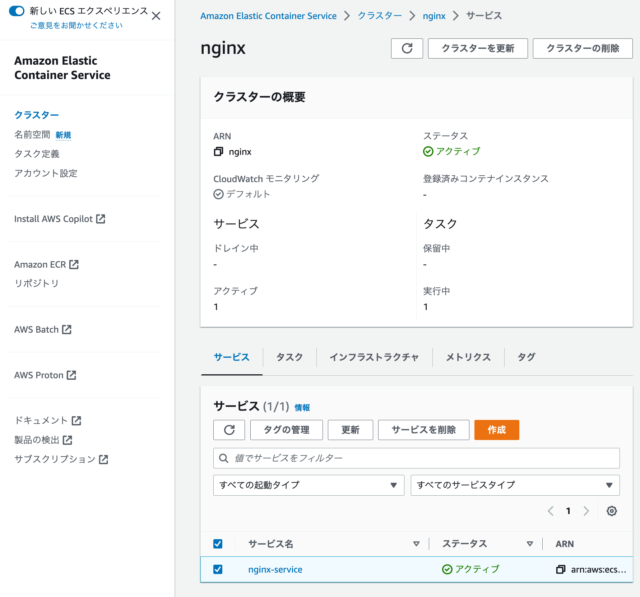Toggle the select-all checkbox in table header
This screenshot has height=597, width=640.
tap(218, 544)
